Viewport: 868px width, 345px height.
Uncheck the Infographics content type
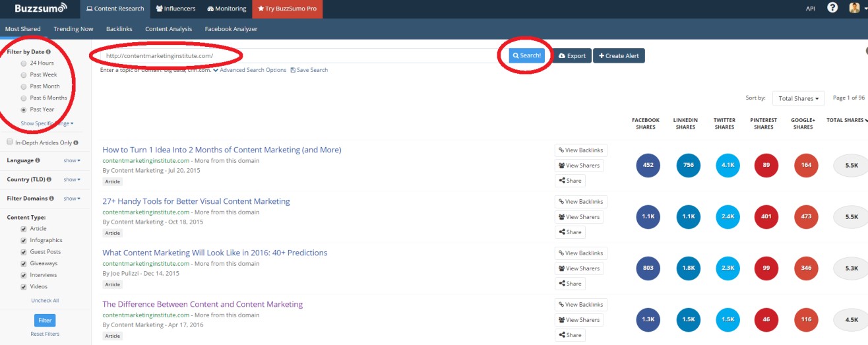[x=24, y=241]
